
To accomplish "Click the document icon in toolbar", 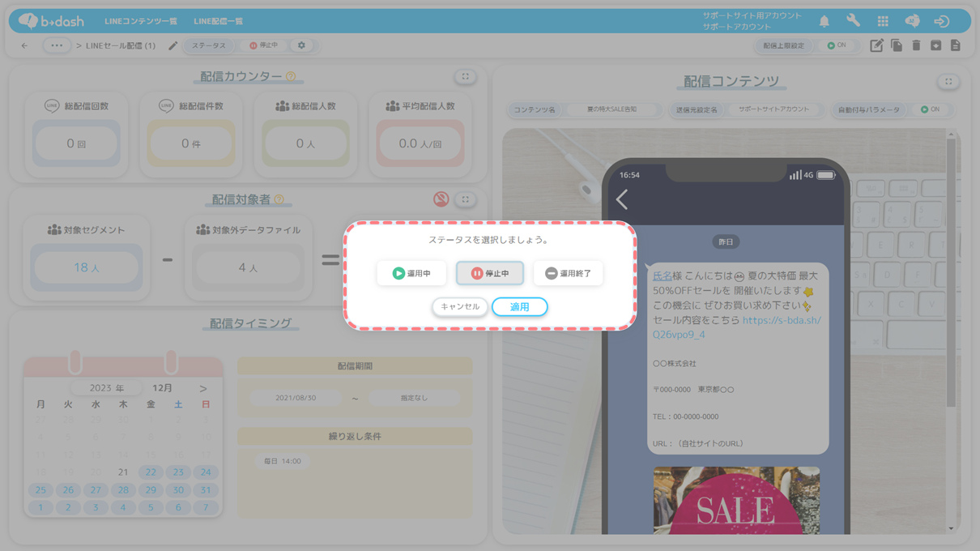I will (956, 45).
